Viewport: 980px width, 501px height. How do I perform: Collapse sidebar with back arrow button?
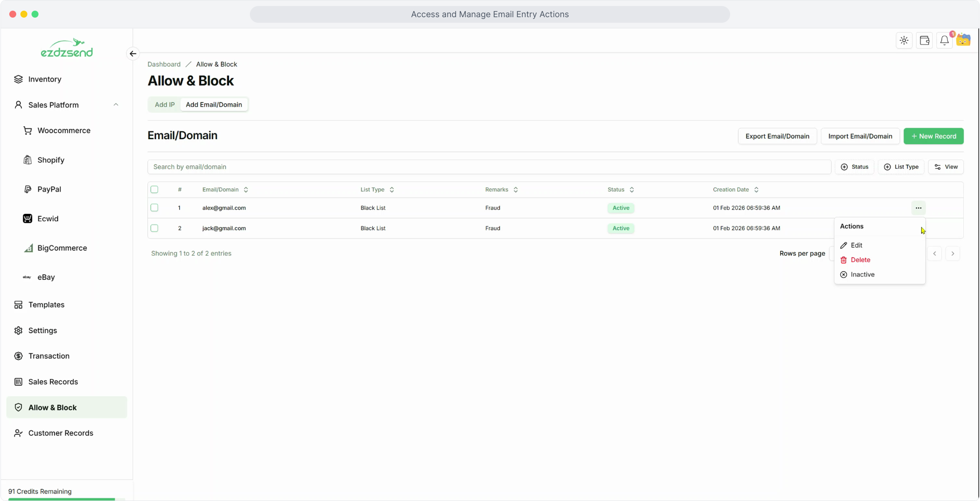133,54
